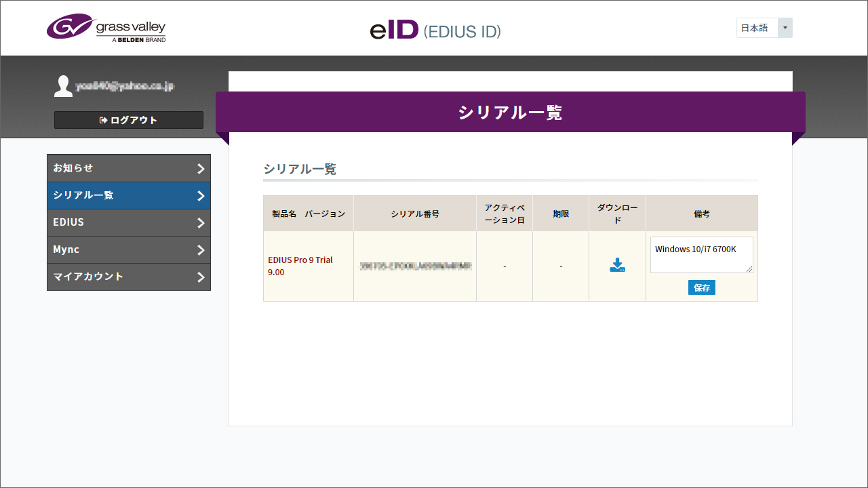868x488 pixels.
Task: Click the user profile avatar icon
Action: (x=63, y=86)
